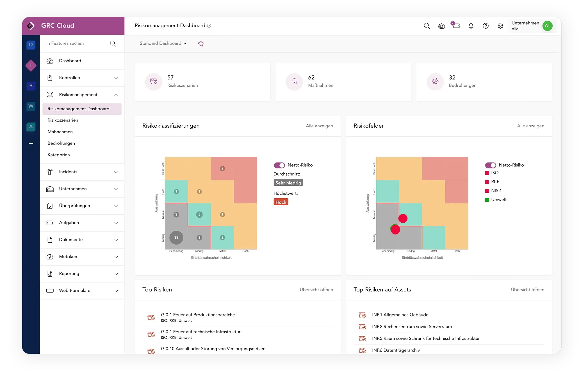Click the '+' icon to add a workspace
This screenshot has width=588, height=370.
[31, 144]
